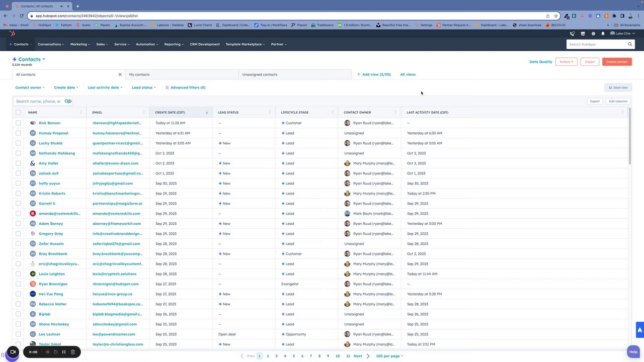Open the Data Quality link
644x362 pixels.
tap(541, 62)
